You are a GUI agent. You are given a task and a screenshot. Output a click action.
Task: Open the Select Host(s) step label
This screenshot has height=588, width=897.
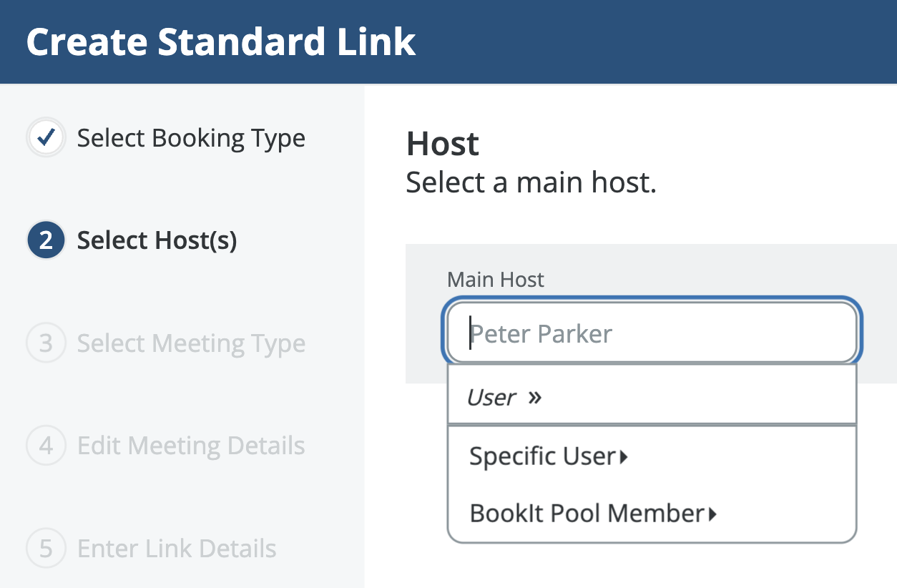[157, 240]
